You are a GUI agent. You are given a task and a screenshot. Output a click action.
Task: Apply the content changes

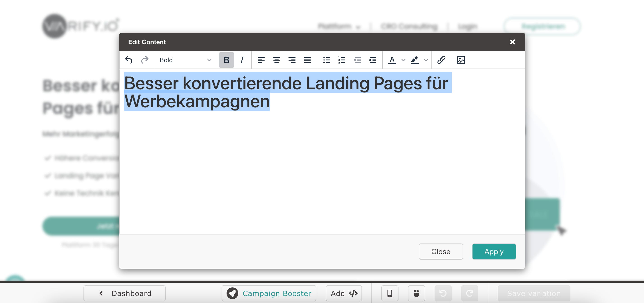[x=494, y=252]
